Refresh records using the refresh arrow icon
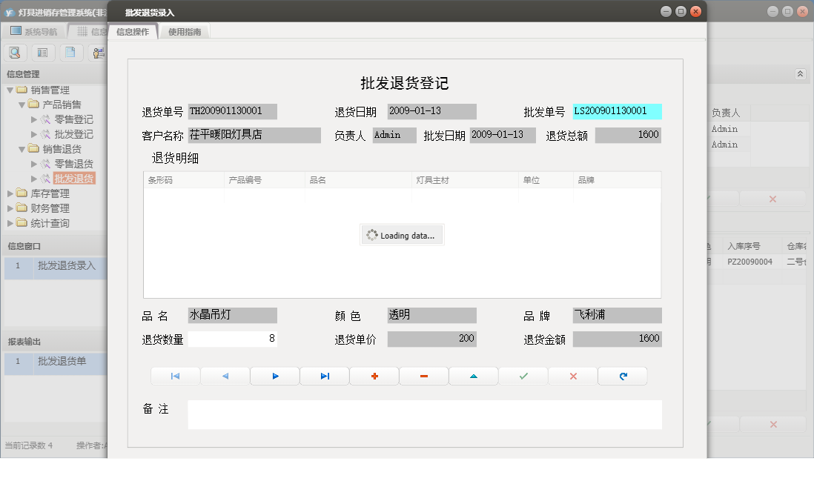 click(622, 376)
